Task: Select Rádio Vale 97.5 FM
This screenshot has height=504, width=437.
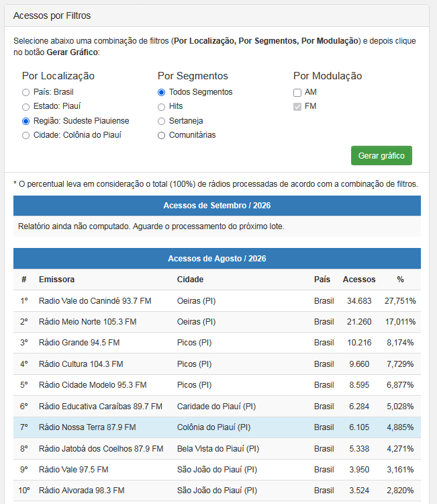Action: click(74, 470)
